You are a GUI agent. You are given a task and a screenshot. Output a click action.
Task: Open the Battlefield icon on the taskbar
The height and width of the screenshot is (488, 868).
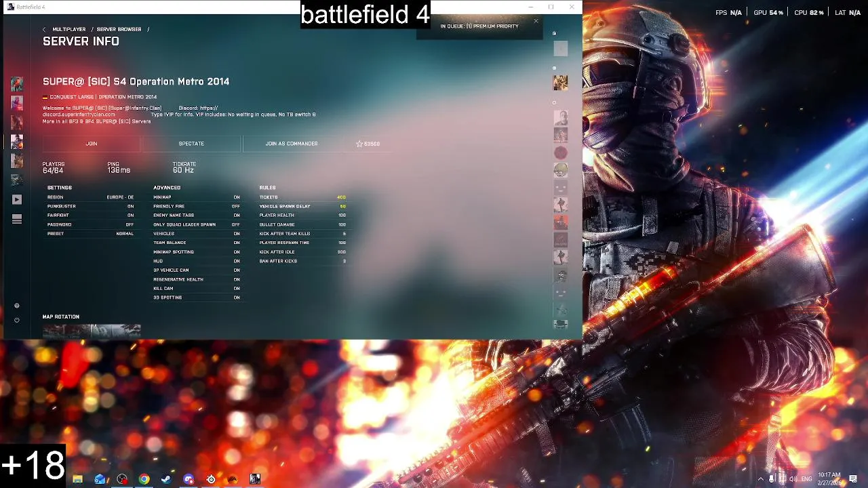coord(255,479)
